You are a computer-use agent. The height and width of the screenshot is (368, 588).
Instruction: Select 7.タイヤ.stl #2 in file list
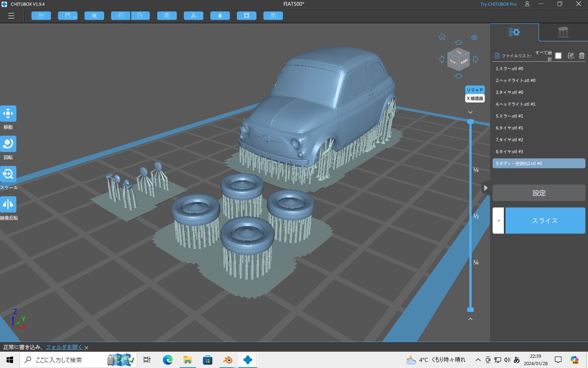tap(539, 140)
